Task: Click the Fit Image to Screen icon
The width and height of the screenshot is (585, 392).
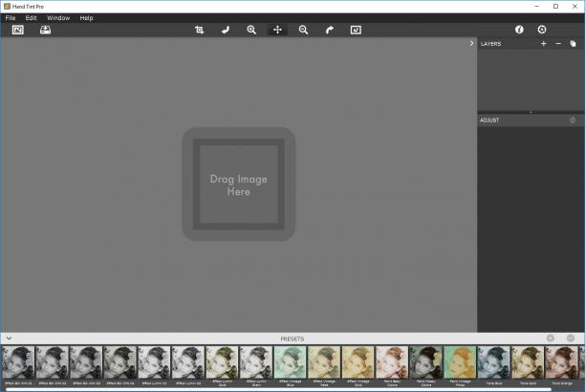Action: pyautogui.click(x=356, y=30)
